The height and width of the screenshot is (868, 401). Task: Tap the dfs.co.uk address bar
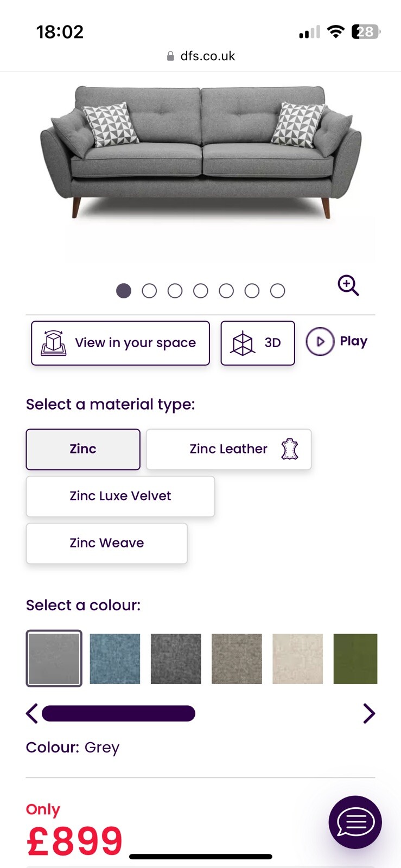208,56
